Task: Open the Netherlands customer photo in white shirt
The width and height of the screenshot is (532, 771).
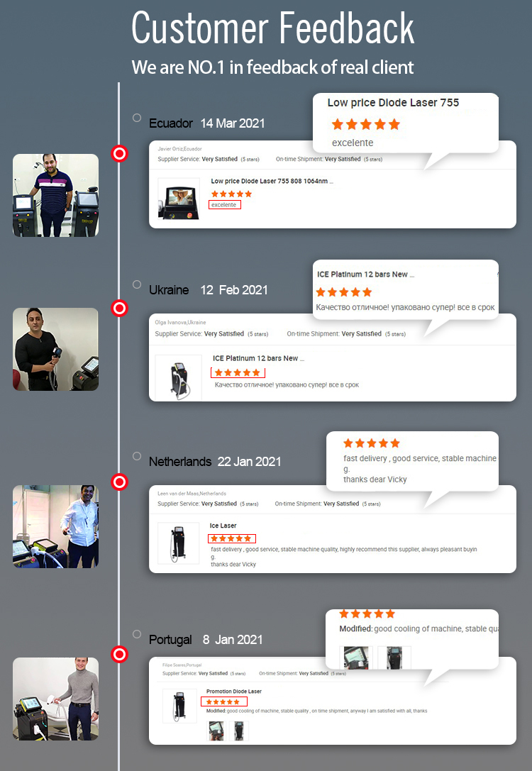Action: coord(55,526)
